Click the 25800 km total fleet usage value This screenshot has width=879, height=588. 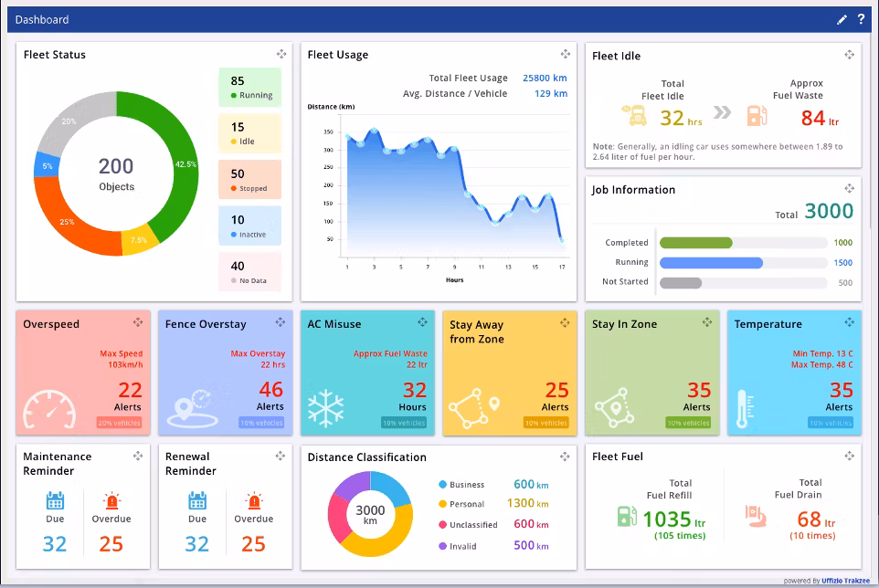click(x=545, y=79)
